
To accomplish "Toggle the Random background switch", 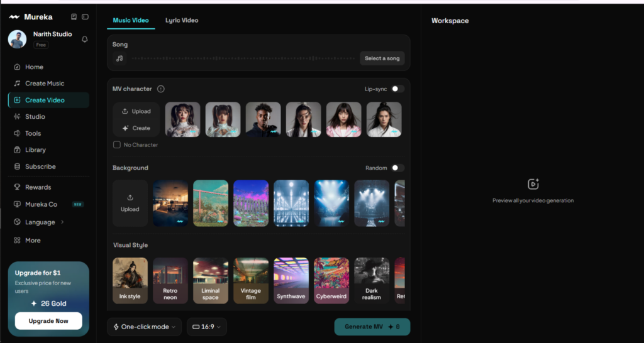I will (397, 168).
